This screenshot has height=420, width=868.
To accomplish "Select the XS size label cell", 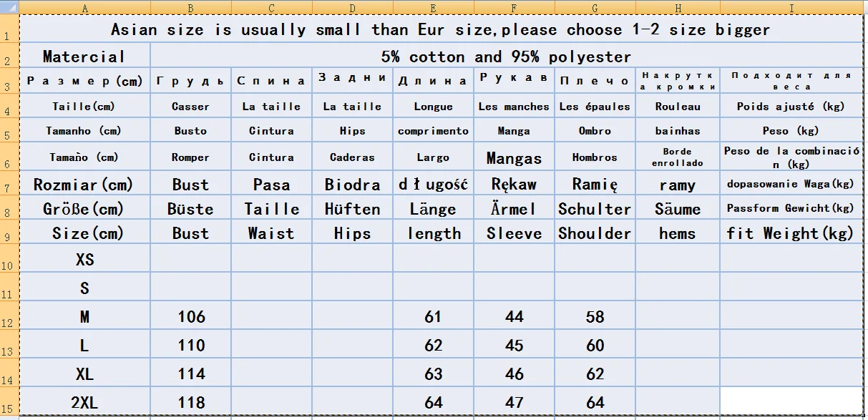I will [84, 259].
